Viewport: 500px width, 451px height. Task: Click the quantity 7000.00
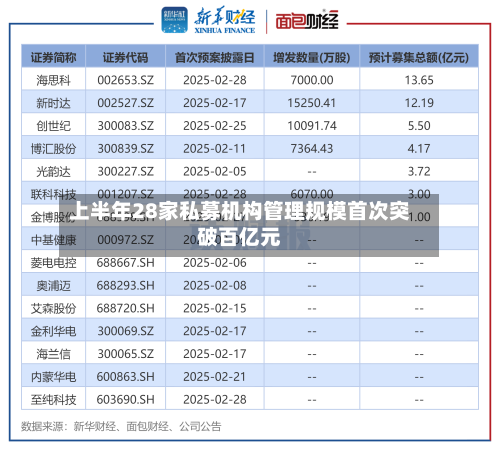pyautogui.click(x=312, y=80)
